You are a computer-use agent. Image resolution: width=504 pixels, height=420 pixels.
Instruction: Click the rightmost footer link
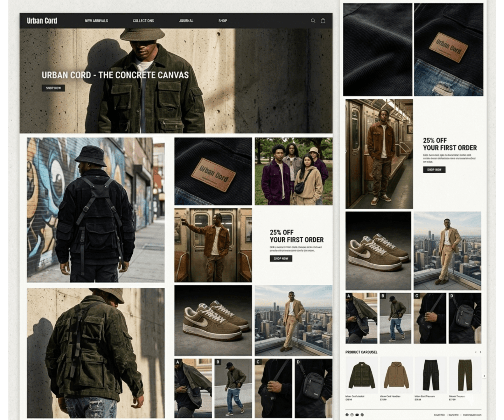click(472, 415)
